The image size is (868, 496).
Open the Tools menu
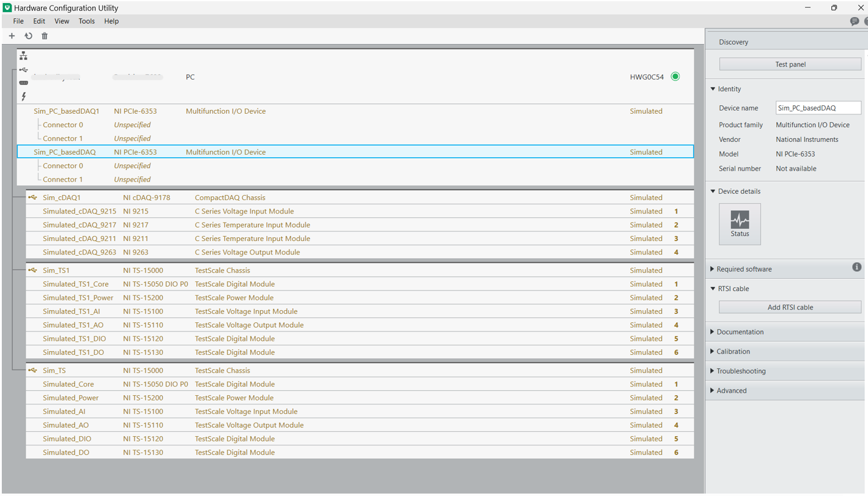click(87, 21)
